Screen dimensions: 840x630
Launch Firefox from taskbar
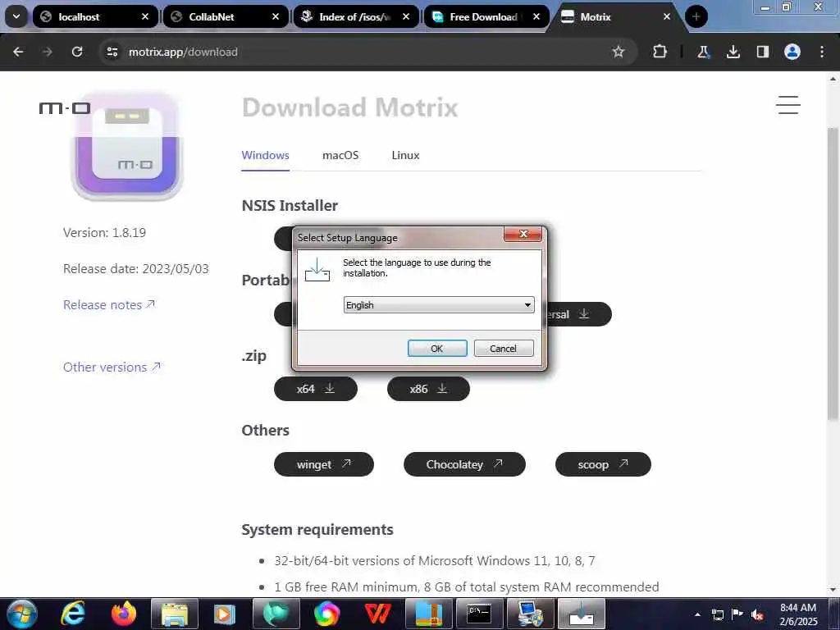click(x=124, y=614)
